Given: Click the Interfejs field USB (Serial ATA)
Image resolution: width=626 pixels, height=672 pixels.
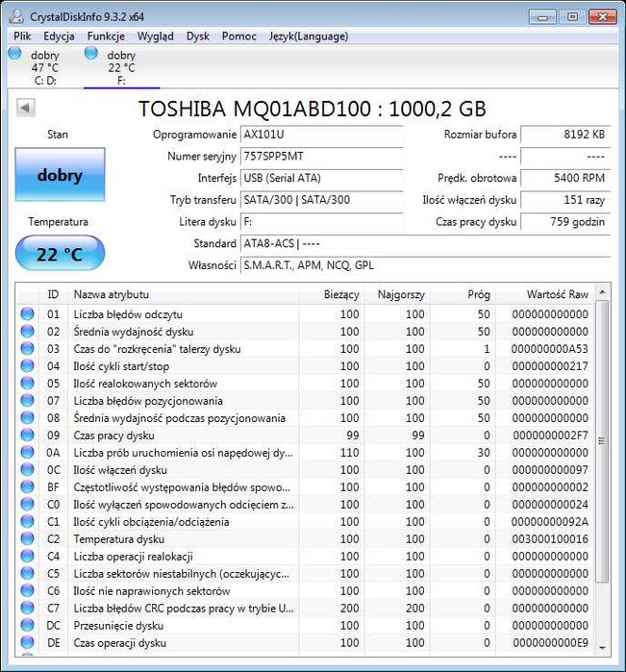Looking at the screenshot, I should point(321,178).
